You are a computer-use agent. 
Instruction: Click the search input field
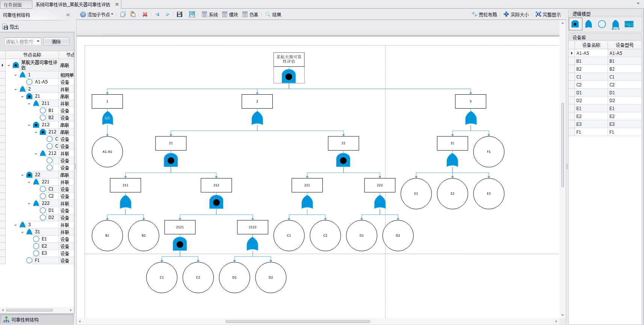pyautogui.click(x=20, y=41)
